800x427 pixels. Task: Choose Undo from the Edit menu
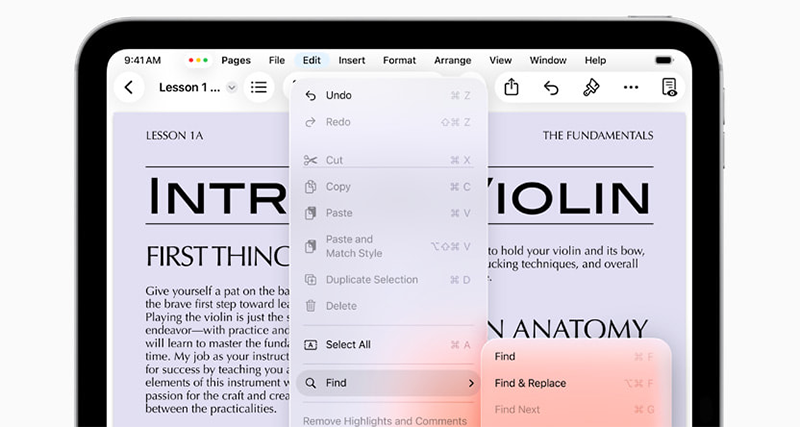click(388, 95)
